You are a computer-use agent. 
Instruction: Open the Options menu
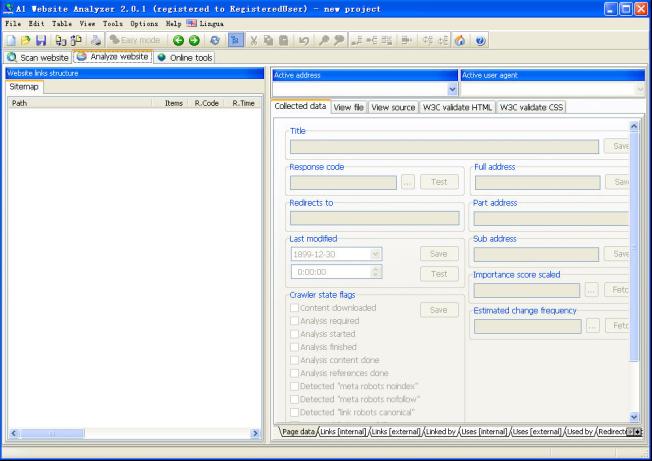(144, 24)
